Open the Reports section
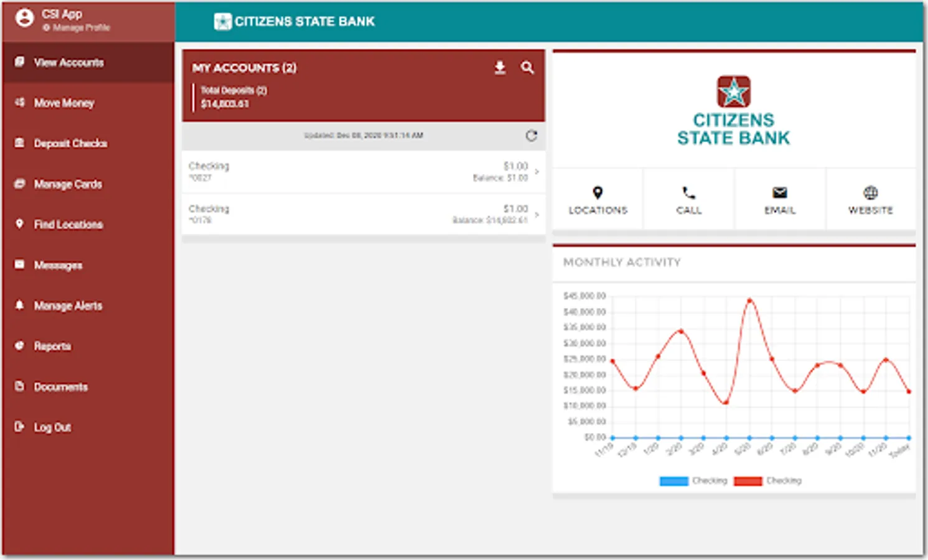928x560 pixels. [88, 346]
